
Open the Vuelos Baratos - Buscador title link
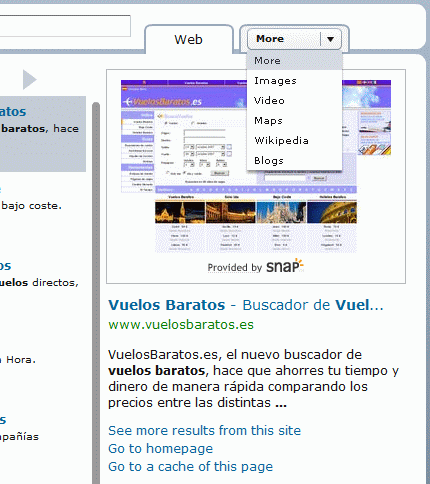pos(246,305)
